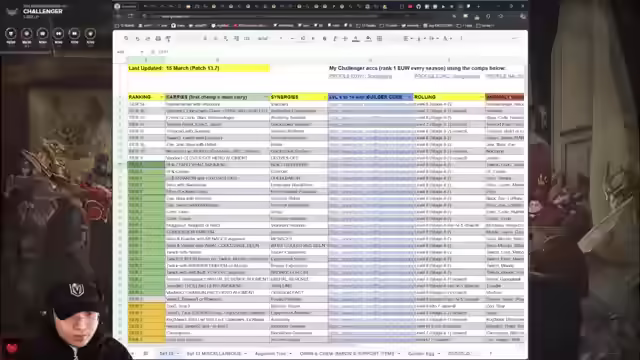Open the PROFILE EUW1 link
The image size is (640, 360).
360,76
